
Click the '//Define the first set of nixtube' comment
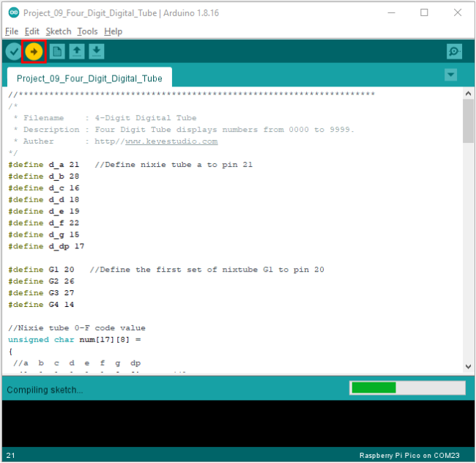pos(207,270)
